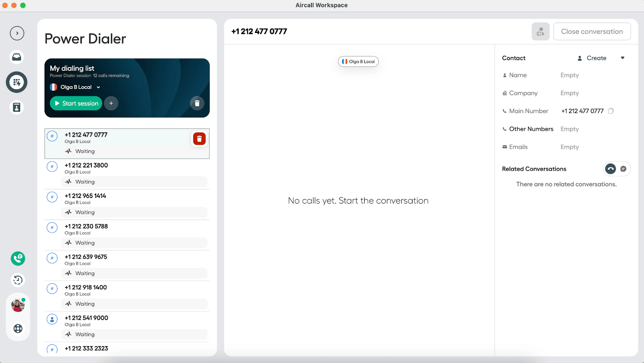Add numbers with the plus button
Viewport: 644px width, 363px height.
point(111,103)
